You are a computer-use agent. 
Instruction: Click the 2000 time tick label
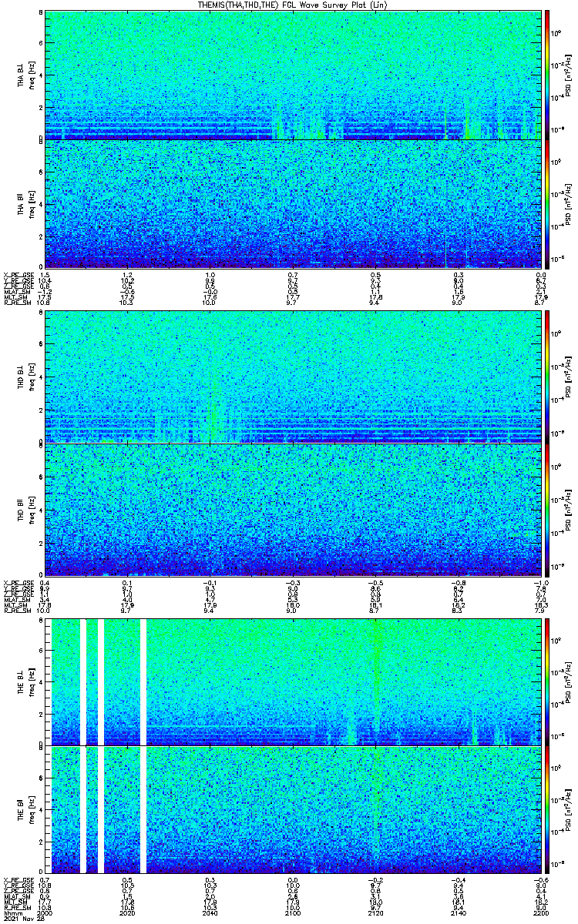point(45,912)
